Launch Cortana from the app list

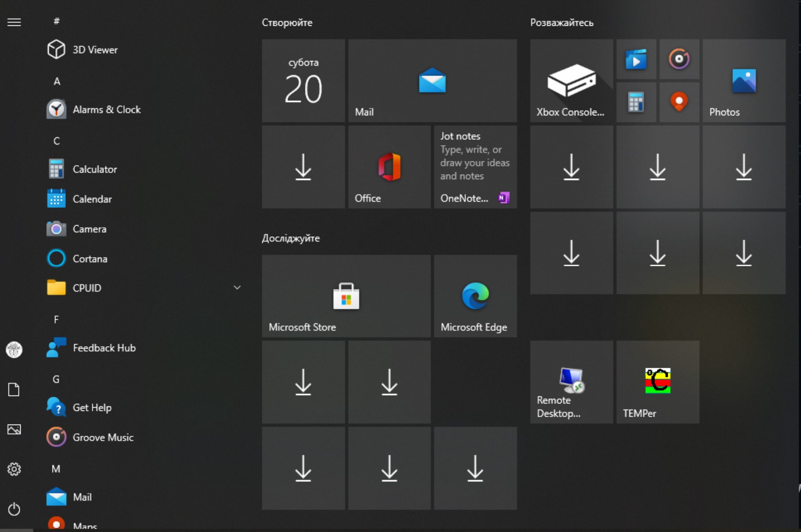click(90, 258)
